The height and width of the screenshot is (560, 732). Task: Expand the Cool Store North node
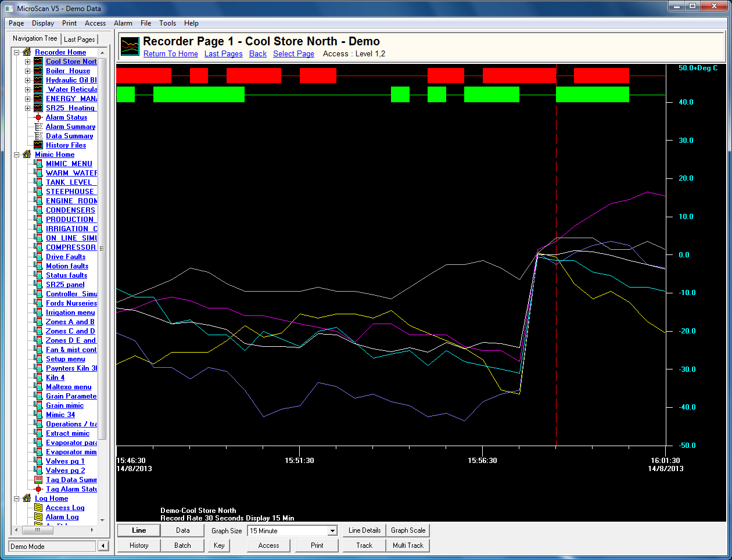[27, 62]
